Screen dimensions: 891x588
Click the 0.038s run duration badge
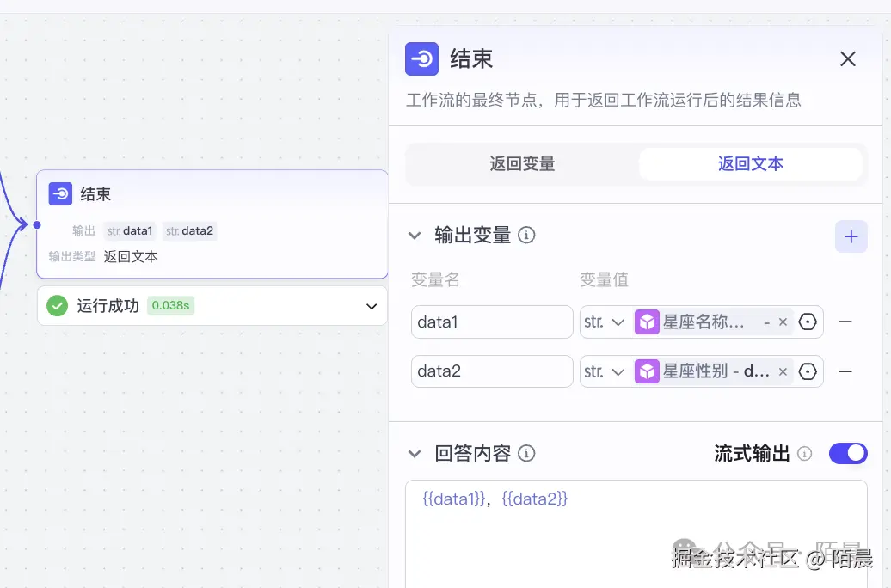[x=170, y=306]
